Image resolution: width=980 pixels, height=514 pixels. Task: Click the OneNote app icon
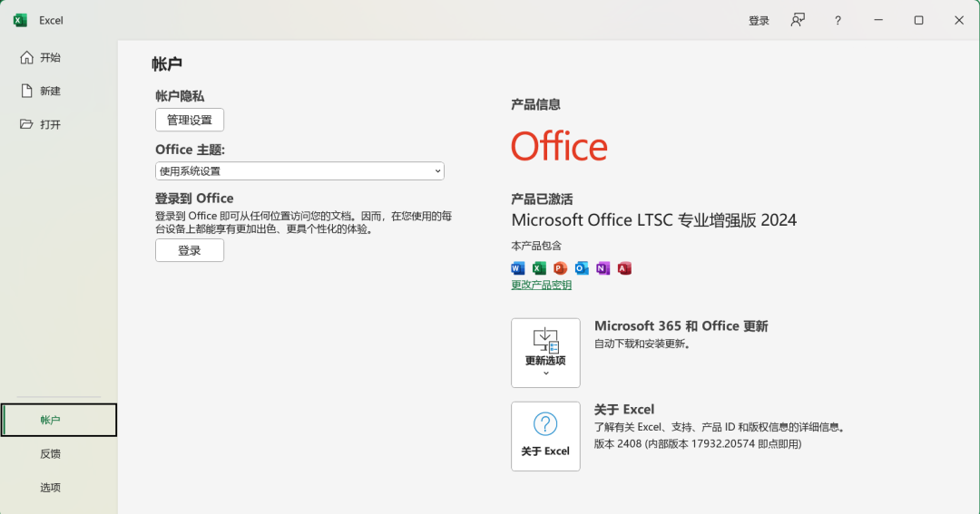point(603,268)
